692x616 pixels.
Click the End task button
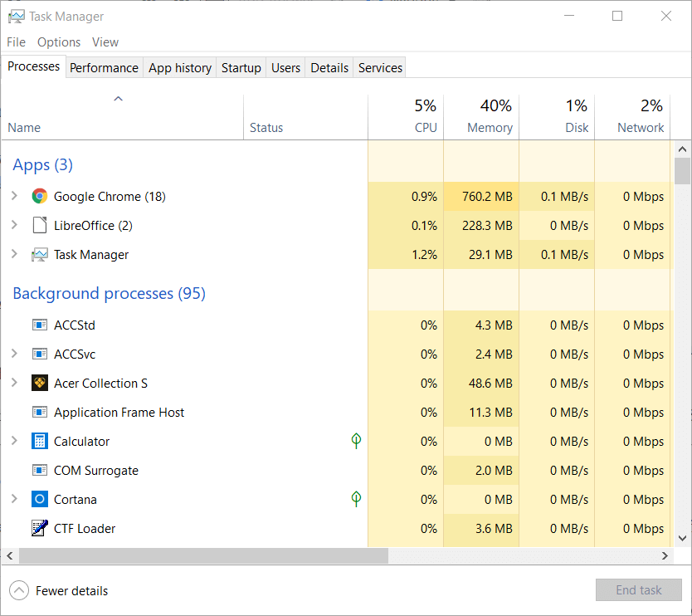click(638, 589)
